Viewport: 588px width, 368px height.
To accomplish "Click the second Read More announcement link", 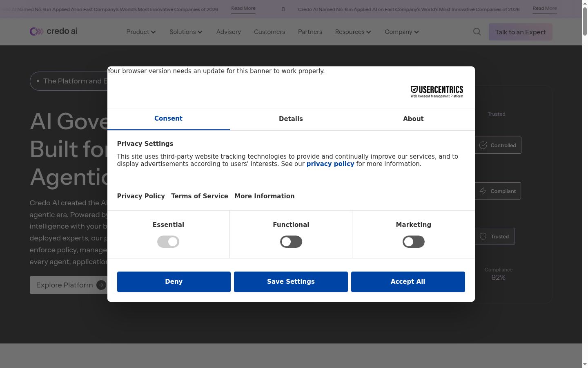I will coord(545,9).
